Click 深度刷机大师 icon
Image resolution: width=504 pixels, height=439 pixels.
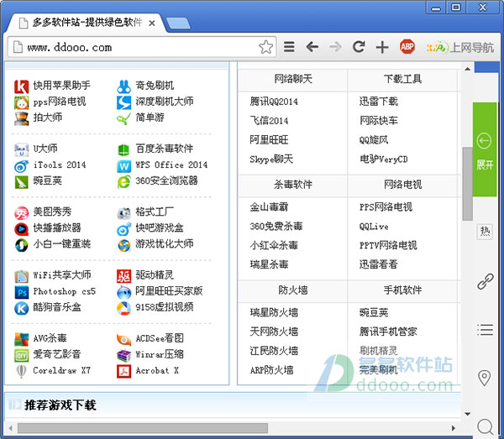point(123,102)
